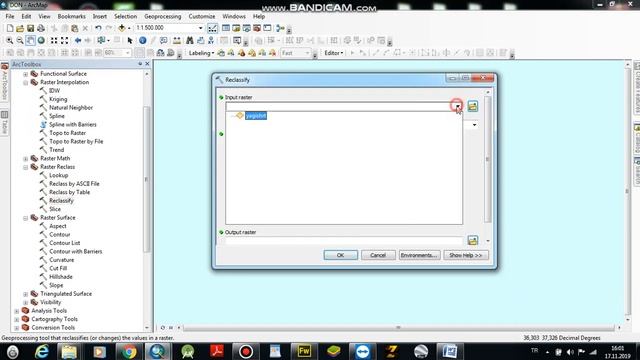Undo the last action
640x360 pixels.
[x=98, y=28]
